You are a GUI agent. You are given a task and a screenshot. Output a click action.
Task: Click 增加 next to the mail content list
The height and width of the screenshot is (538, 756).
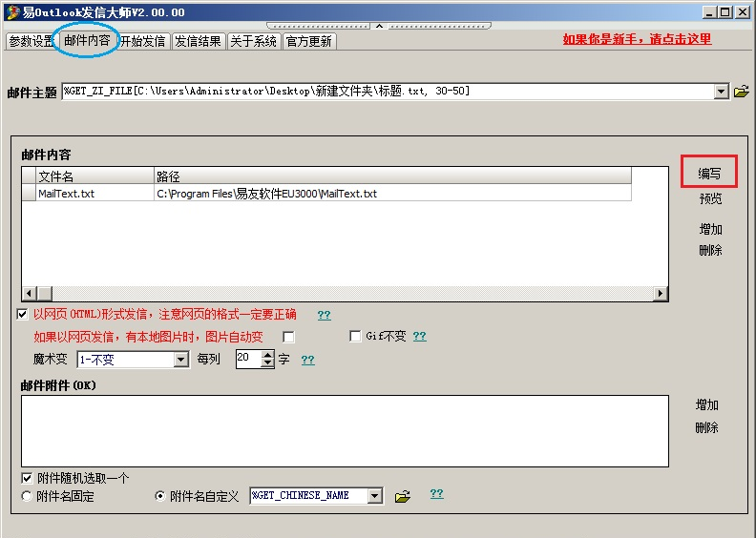(711, 229)
